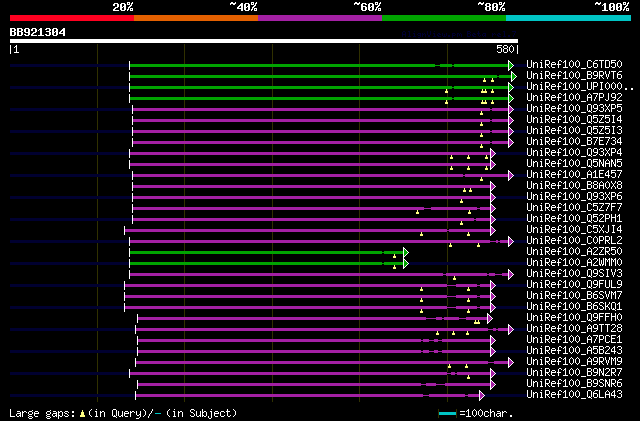Screen dimensions: 640x421
Task: Select UniRef100_A9TT28 label
Action: [574, 329]
